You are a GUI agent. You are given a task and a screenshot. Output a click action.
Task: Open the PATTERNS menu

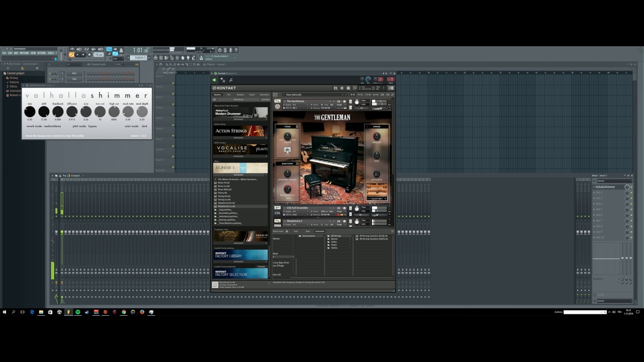pyautogui.click(x=24, y=53)
